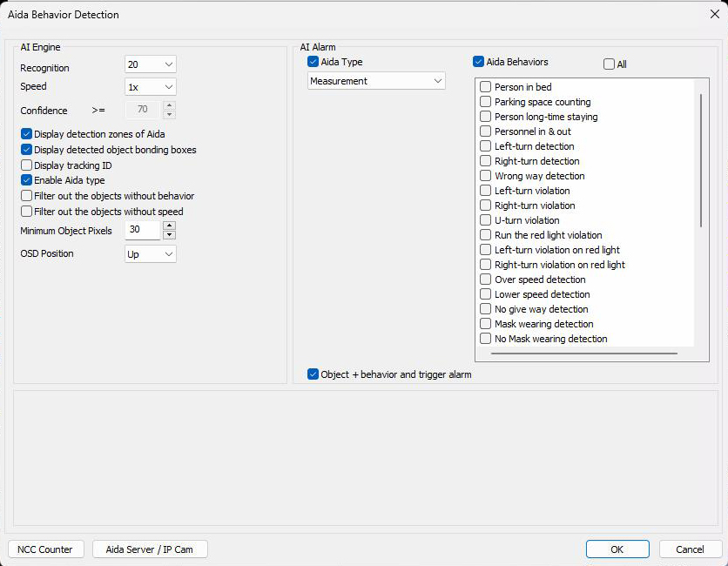
Task: Check No Mask wearing detection behavior
Action: 485,339
